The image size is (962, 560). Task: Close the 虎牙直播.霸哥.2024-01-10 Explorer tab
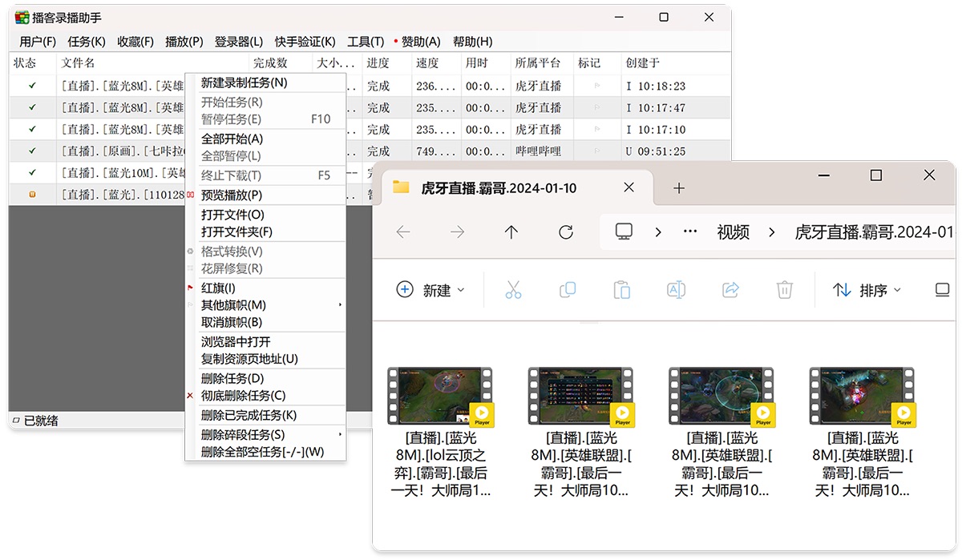[629, 187]
